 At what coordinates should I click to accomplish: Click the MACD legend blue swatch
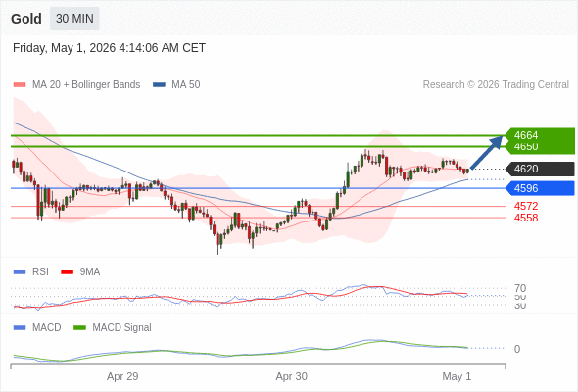click(20, 328)
